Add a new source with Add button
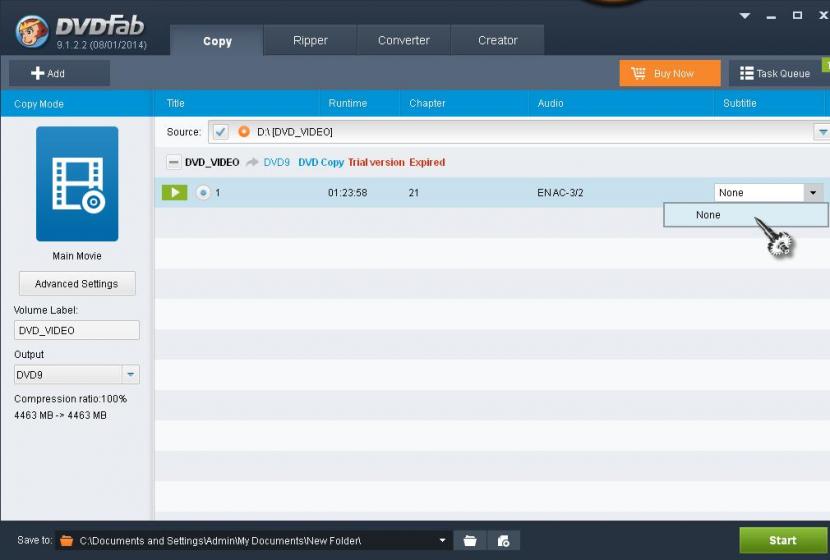The width and height of the screenshot is (830, 560). click(x=59, y=73)
